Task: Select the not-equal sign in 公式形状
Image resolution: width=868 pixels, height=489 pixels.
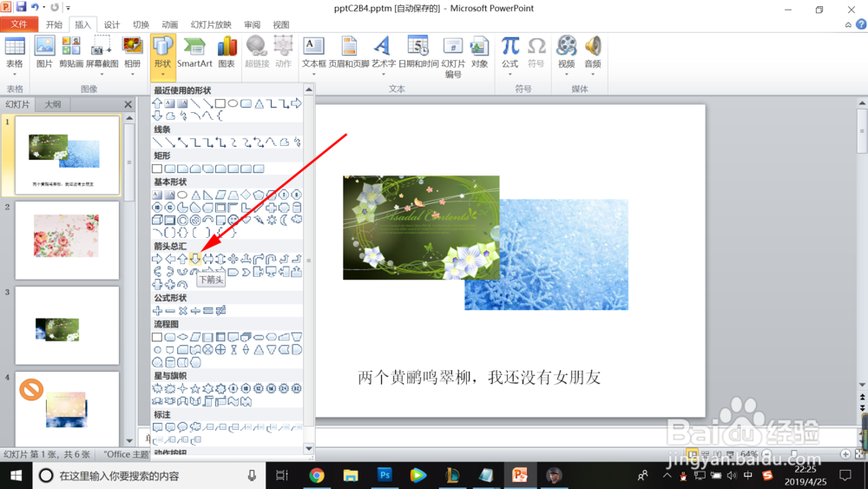Action: [x=220, y=311]
